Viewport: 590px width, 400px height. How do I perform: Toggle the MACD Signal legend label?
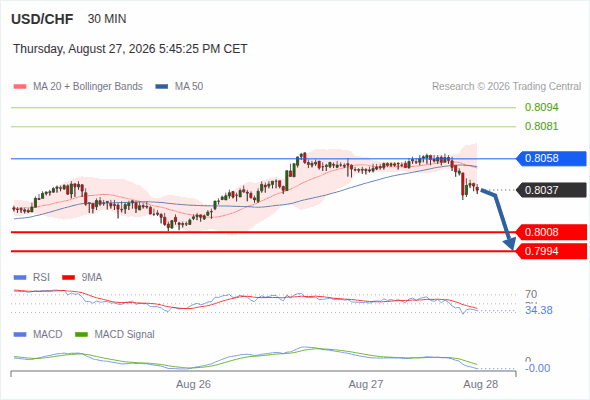point(125,335)
